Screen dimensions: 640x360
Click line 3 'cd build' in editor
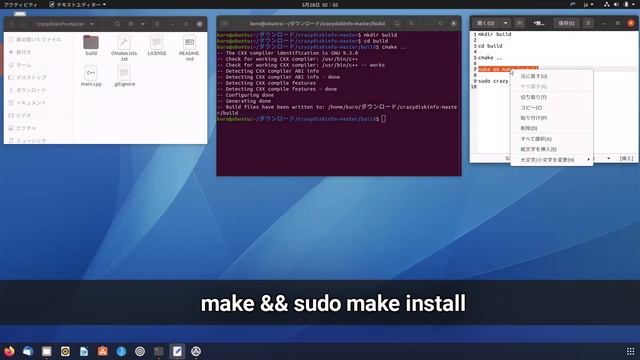click(490, 46)
